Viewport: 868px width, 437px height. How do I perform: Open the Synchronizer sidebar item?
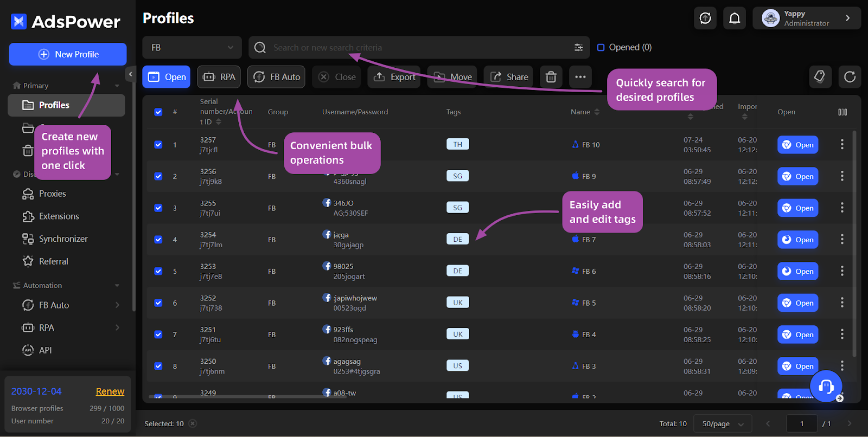(63, 239)
